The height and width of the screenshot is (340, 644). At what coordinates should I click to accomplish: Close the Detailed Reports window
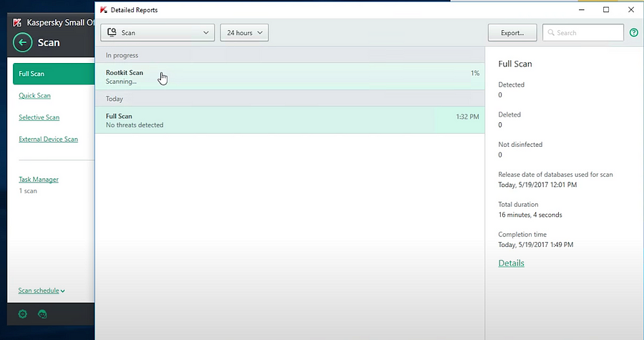pyautogui.click(x=631, y=9)
